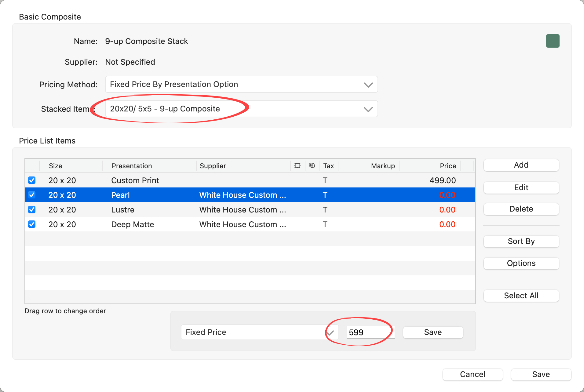Open the Options menu

pyautogui.click(x=521, y=263)
